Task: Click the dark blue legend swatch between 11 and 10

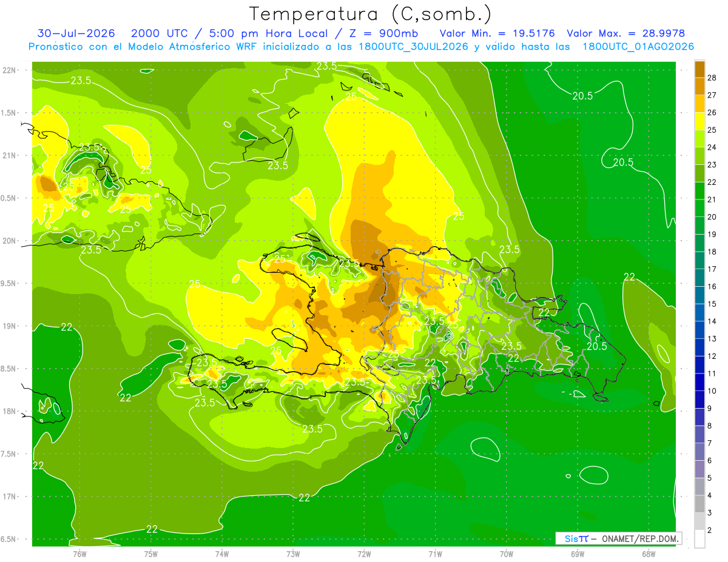Action: tap(699, 382)
